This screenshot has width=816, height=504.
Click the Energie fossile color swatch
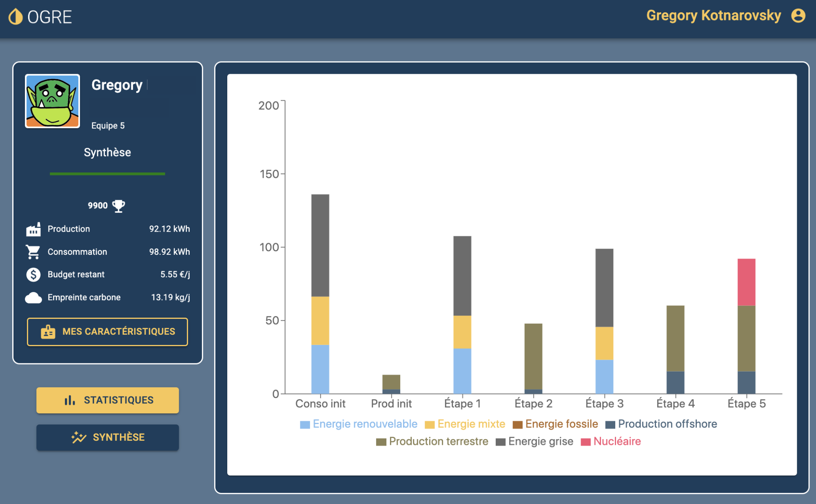(x=517, y=425)
